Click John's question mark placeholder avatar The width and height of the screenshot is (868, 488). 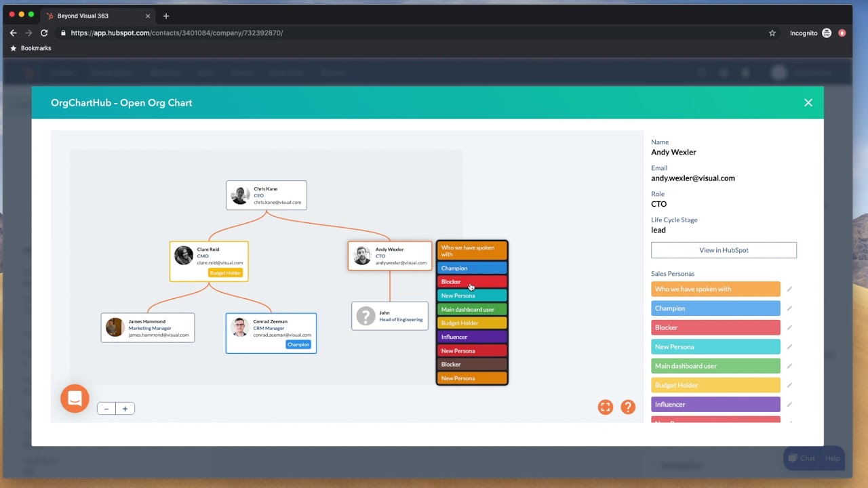[366, 316]
